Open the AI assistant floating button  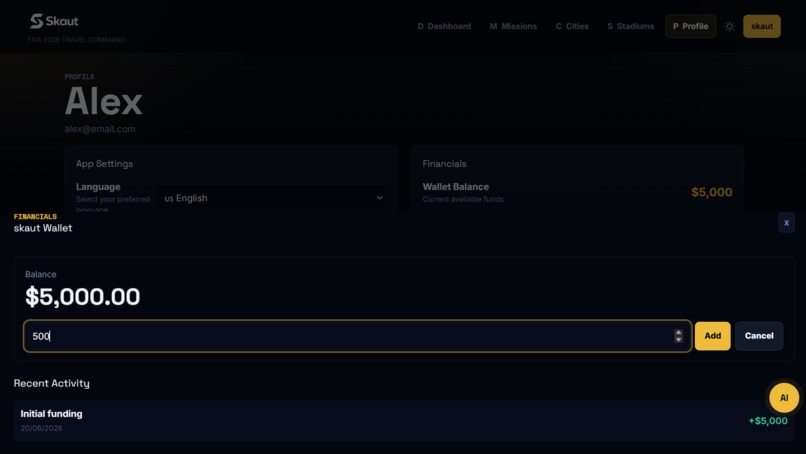tap(784, 397)
